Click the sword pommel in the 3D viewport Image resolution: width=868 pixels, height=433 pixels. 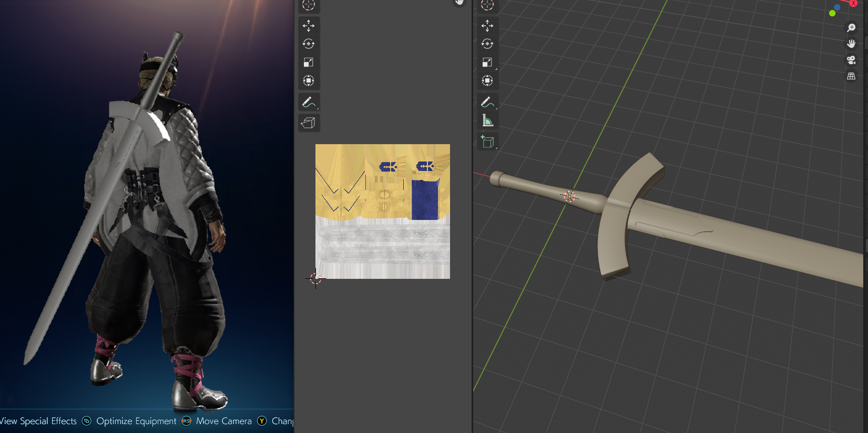point(497,178)
